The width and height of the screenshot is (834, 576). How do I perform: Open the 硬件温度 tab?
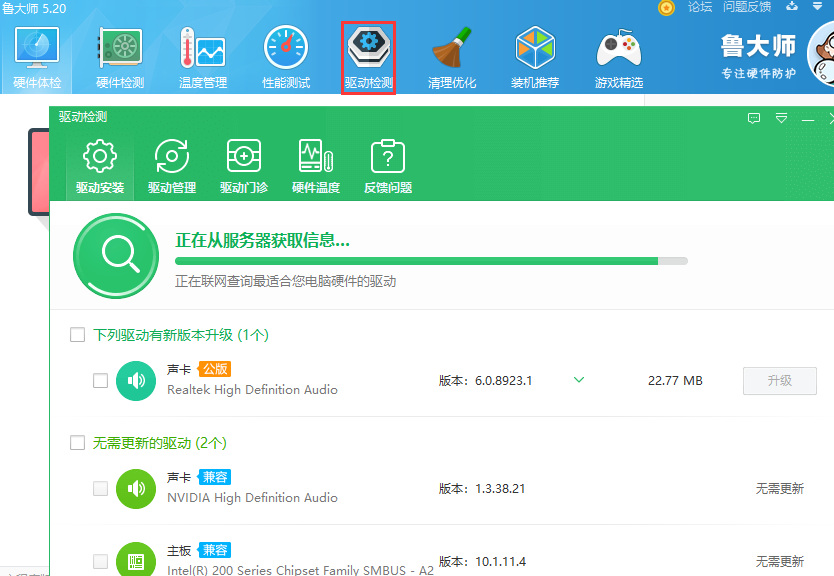click(315, 165)
